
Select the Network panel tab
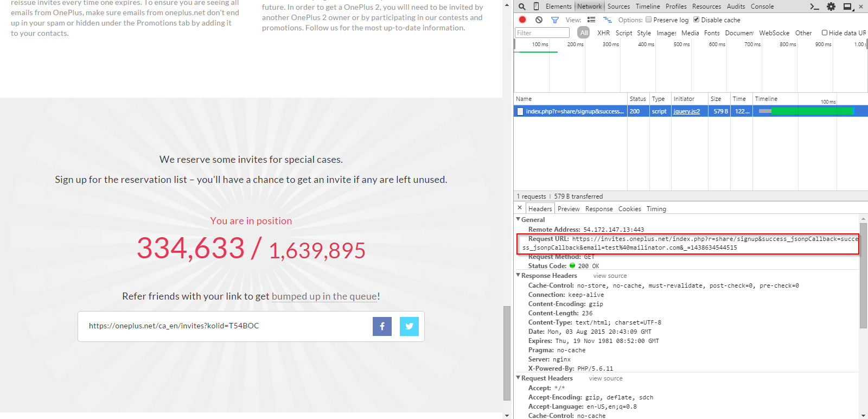point(589,7)
